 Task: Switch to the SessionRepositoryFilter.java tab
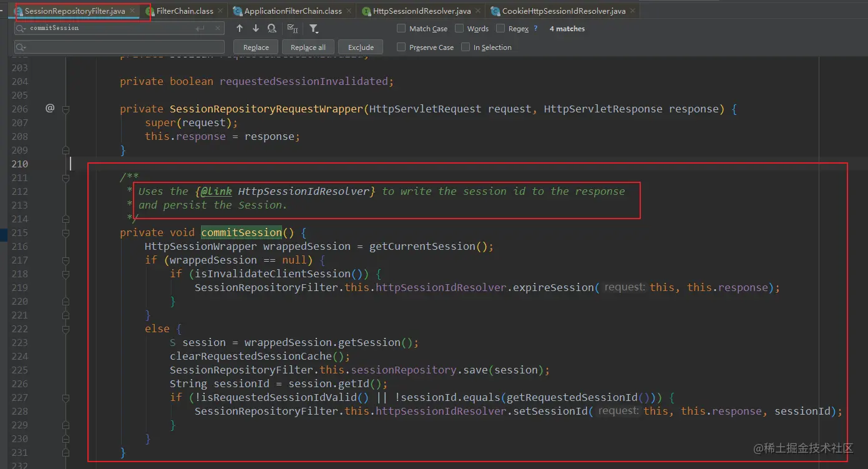point(75,11)
